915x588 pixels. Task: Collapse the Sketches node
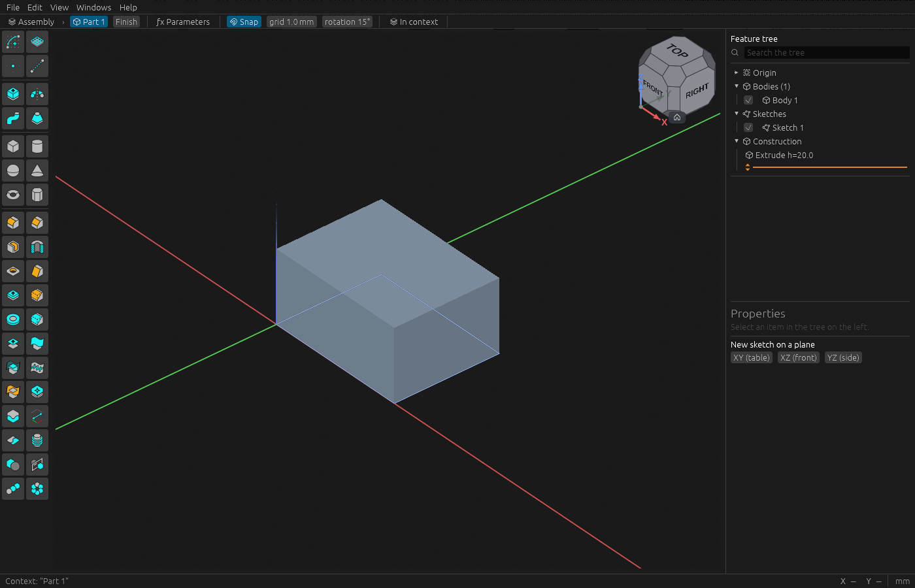737,114
